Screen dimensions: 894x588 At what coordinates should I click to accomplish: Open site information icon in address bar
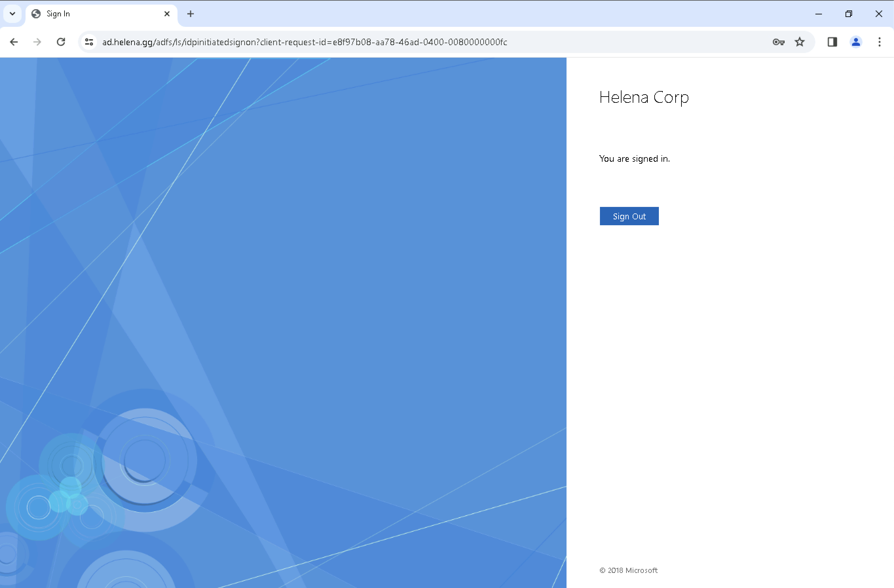coord(89,42)
